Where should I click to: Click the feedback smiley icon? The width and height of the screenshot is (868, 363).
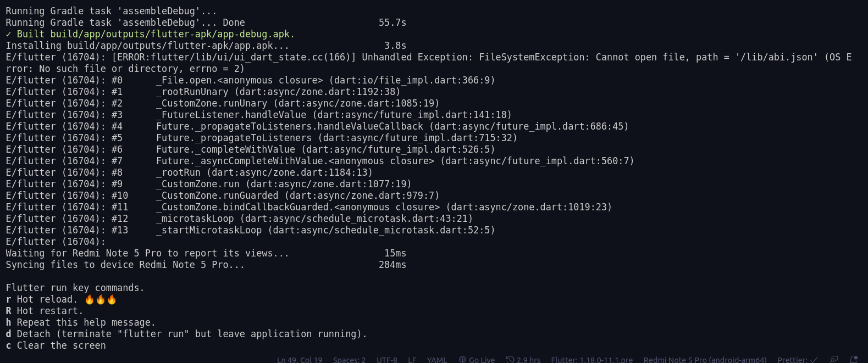(x=833, y=360)
